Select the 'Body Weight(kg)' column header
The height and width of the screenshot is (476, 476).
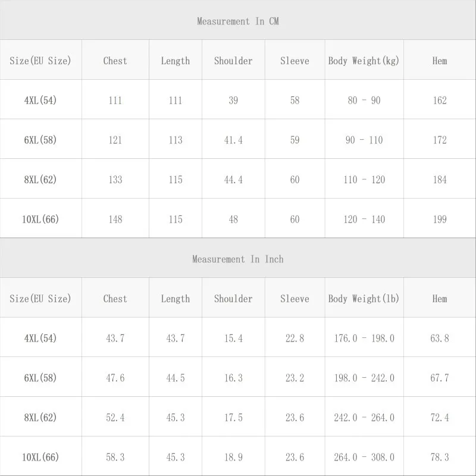364,61
